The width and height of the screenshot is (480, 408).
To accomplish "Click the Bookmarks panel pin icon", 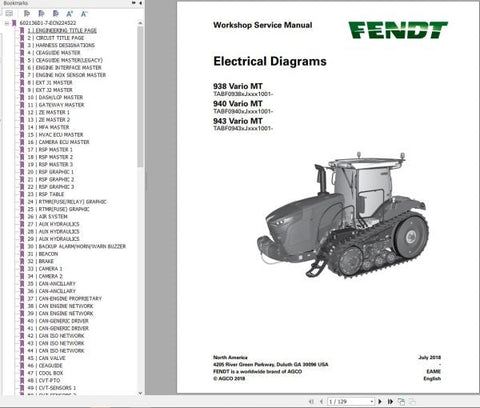I will [x=134, y=3].
